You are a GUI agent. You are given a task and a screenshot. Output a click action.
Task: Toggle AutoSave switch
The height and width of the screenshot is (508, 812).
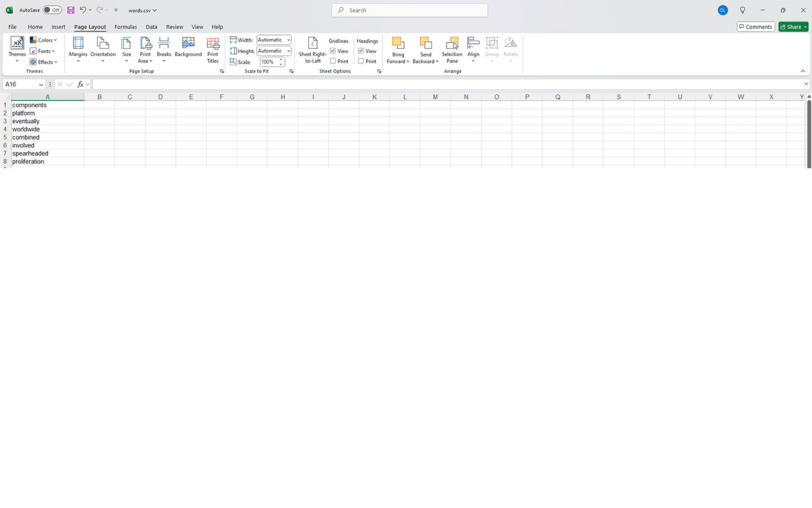point(52,10)
